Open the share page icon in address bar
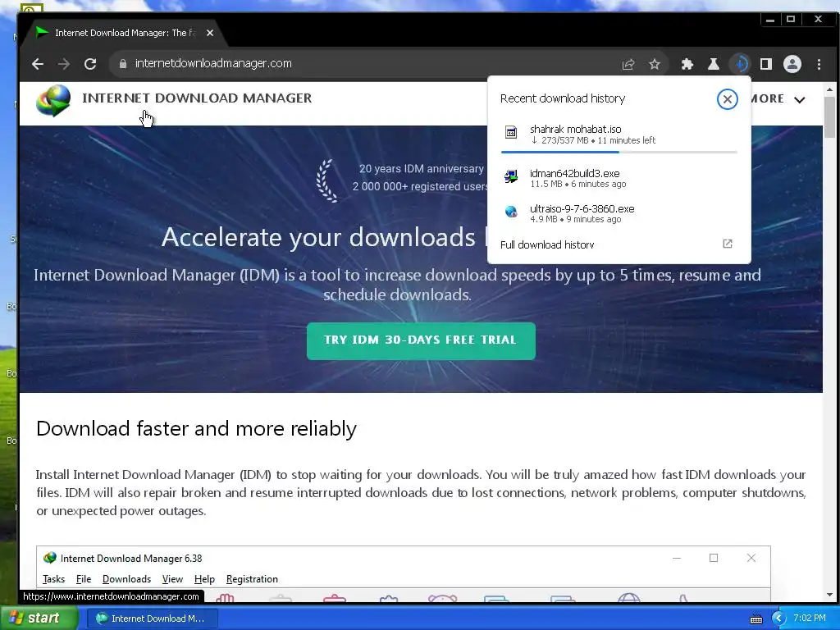The height and width of the screenshot is (630, 840). point(628,64)
